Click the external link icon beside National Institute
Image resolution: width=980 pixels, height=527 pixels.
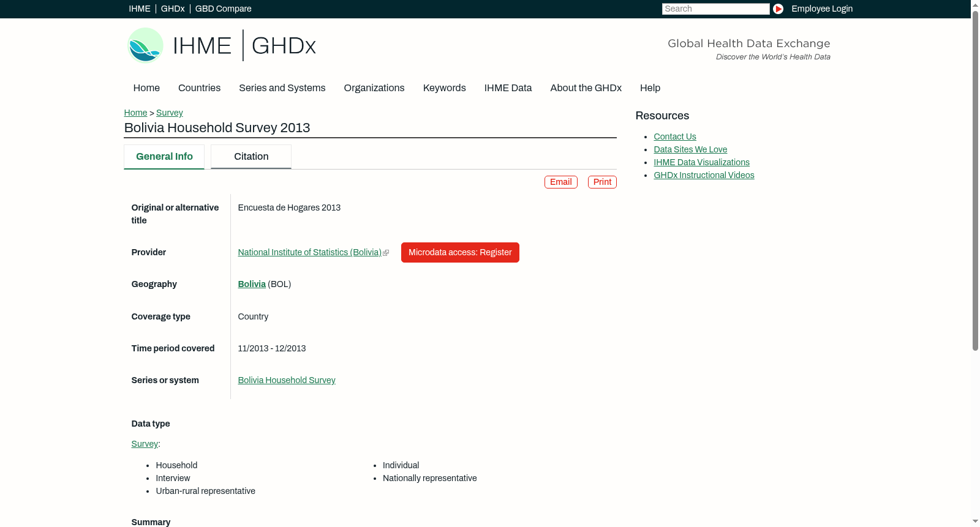(386, 253)
